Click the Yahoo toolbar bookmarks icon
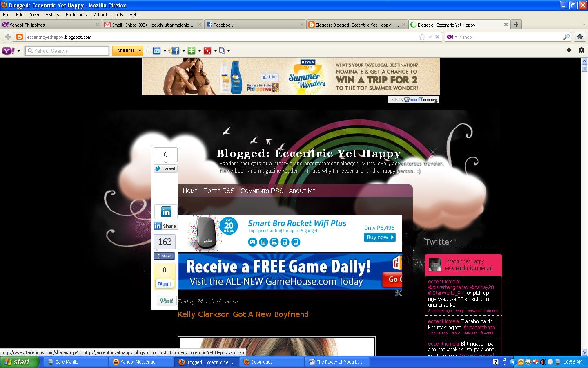588x368 pixels. point(222,51)
